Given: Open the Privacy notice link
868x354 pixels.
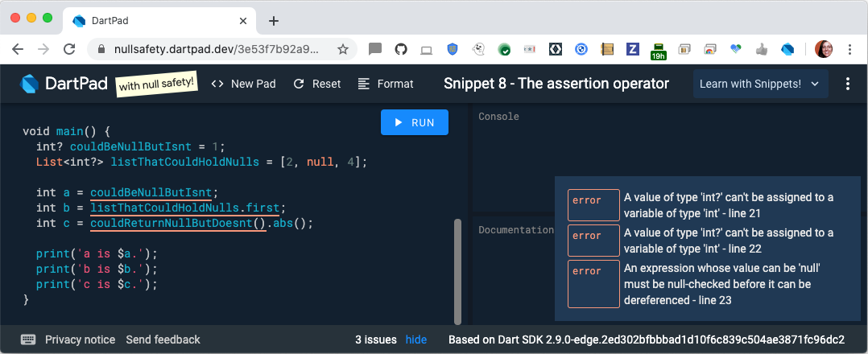Looking at the screenshot, I should coord(80,340).
